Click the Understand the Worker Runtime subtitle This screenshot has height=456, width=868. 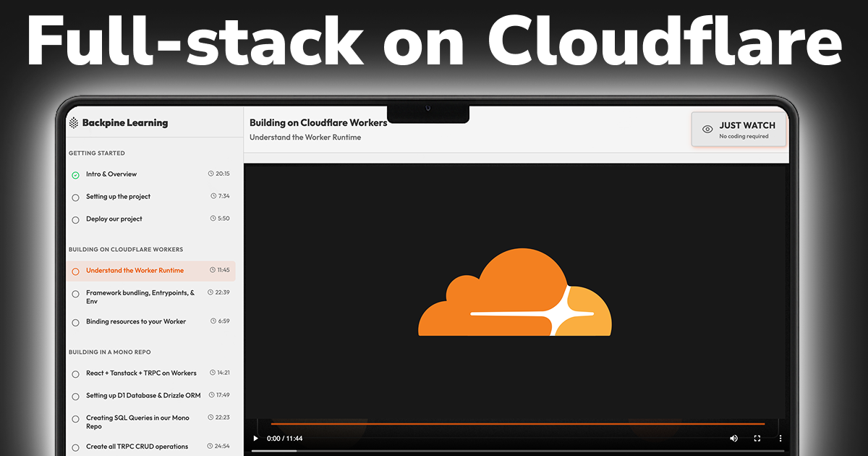coord(305,138)
